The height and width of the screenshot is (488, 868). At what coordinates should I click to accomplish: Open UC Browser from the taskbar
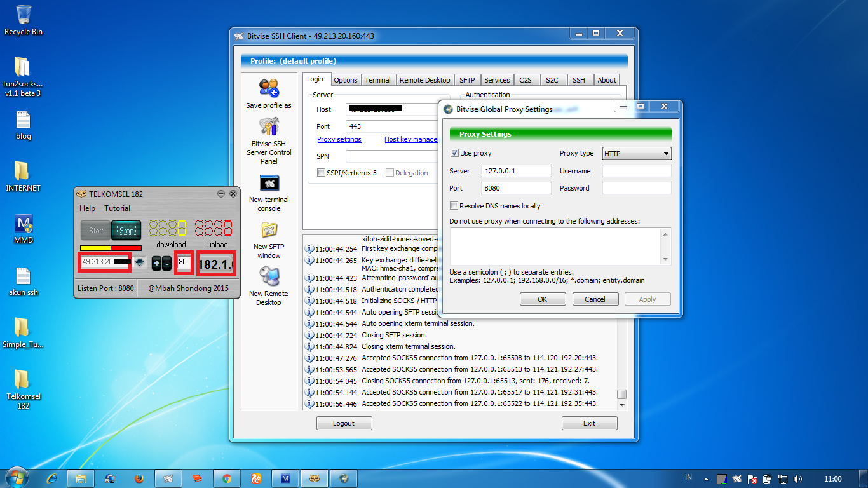(x=256, y=478)
